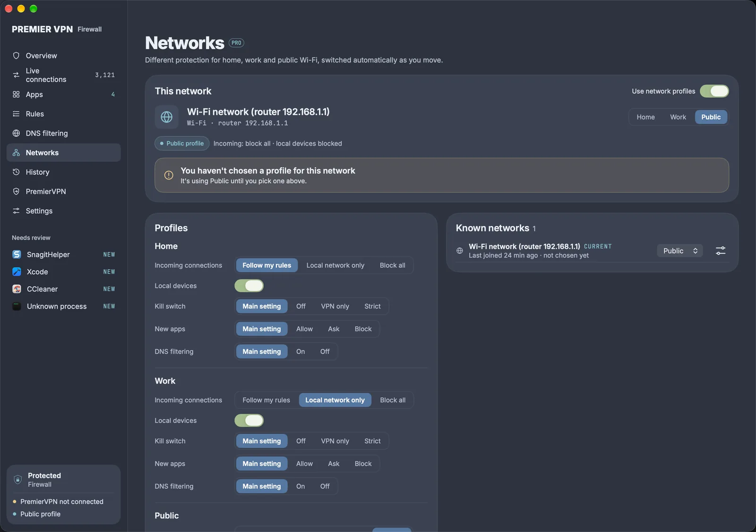Click the CCleaner app icon
Viewport: 756px width, 532px height.
tap(17, 289)
